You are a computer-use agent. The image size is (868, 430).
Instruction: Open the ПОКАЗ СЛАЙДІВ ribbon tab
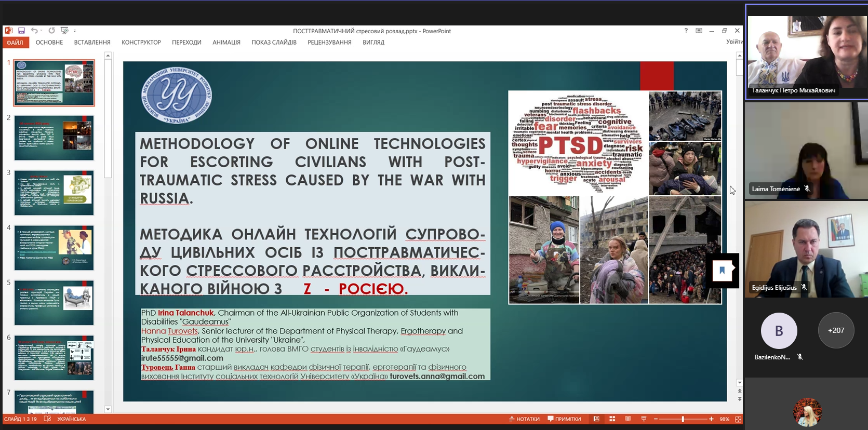coord(274,43)
